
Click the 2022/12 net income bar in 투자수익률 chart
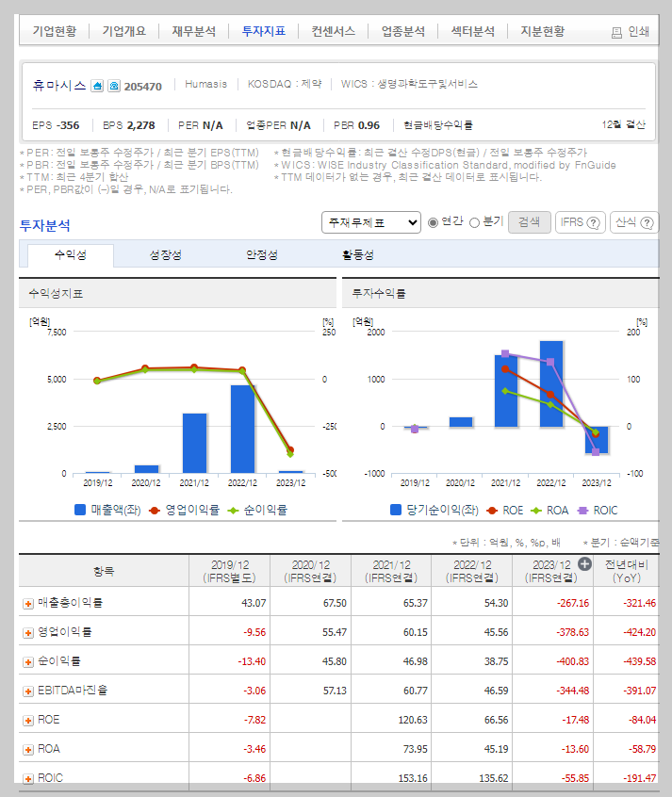[551, 383]
